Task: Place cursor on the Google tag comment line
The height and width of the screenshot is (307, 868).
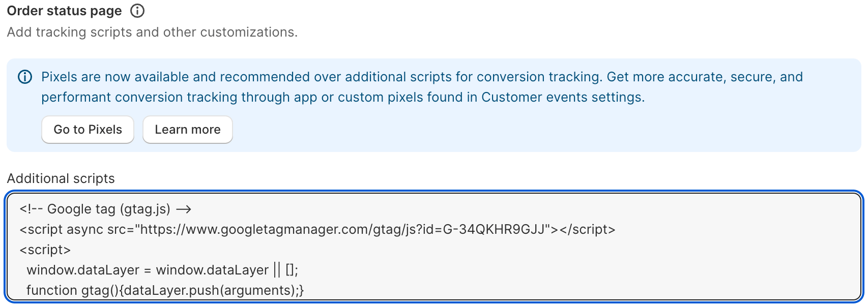Action: coord(105,209)
